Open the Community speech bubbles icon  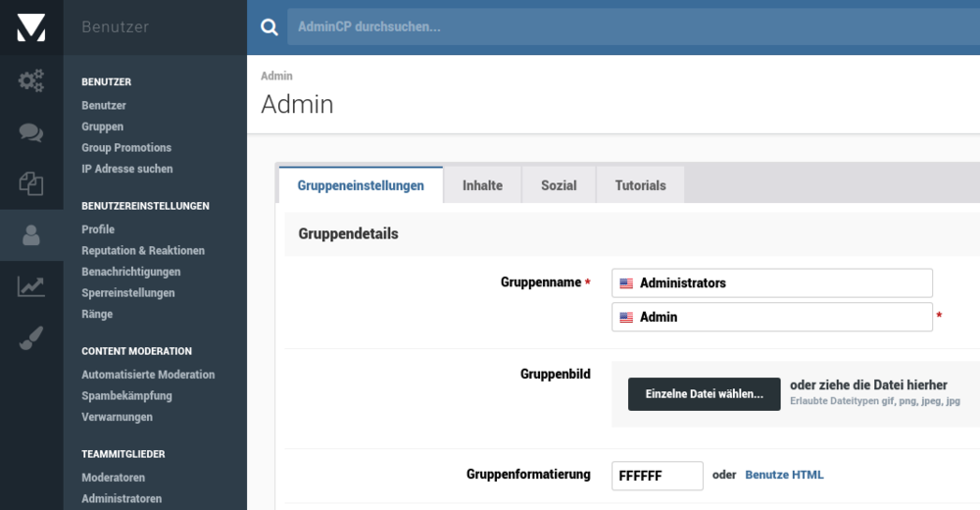(31, 132)
